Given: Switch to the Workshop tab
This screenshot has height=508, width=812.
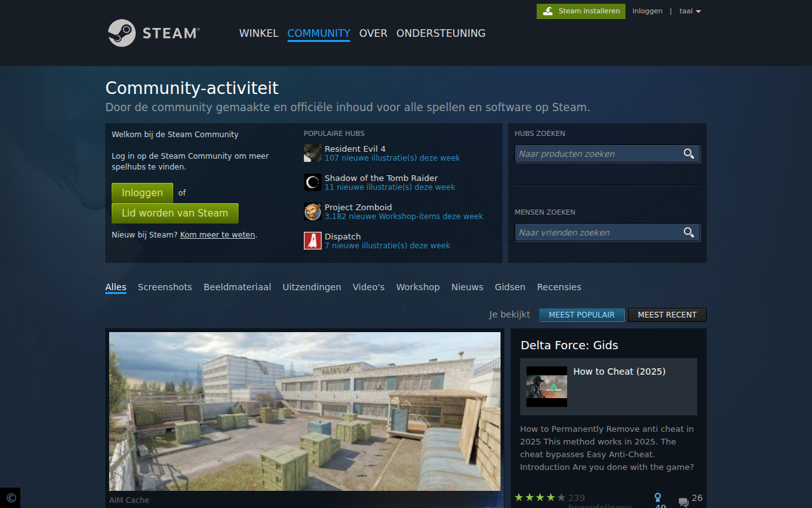Looking at the screenshot, I should [x=418, y=287].
